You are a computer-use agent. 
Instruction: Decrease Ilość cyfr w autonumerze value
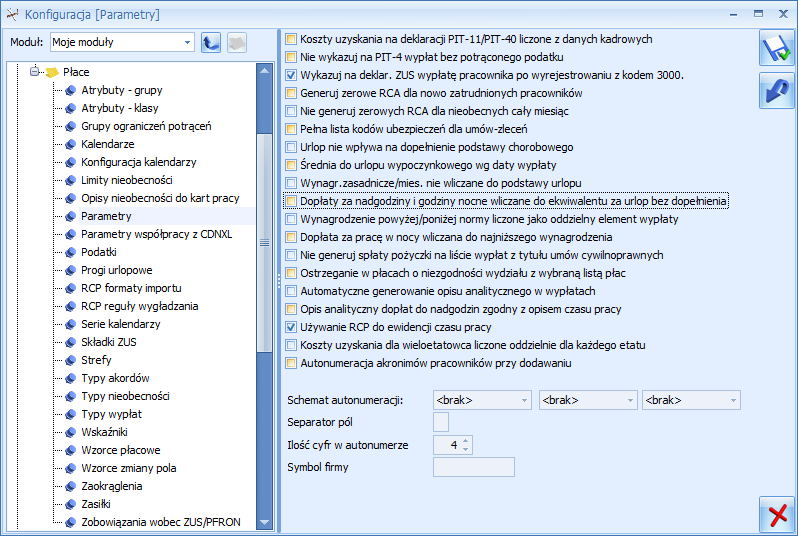[466, 449]
